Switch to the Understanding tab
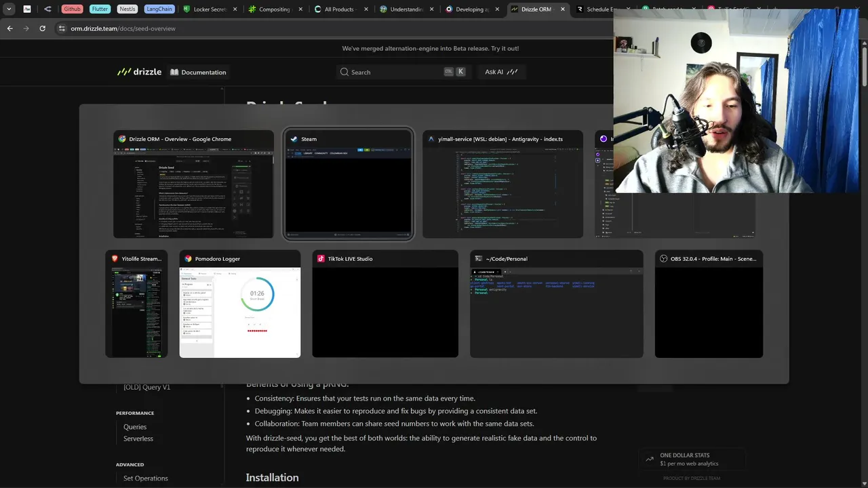This screenshot has width=868, height=488. (x=406, y=9)
